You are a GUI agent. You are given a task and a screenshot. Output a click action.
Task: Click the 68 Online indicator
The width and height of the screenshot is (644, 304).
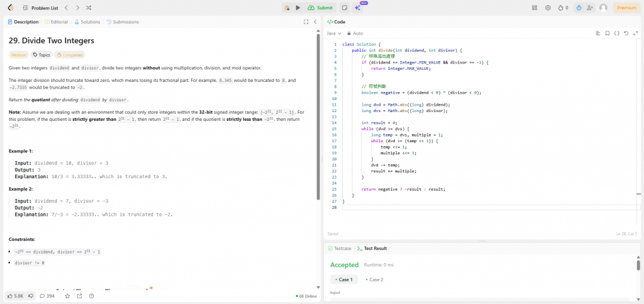[306, 296]
